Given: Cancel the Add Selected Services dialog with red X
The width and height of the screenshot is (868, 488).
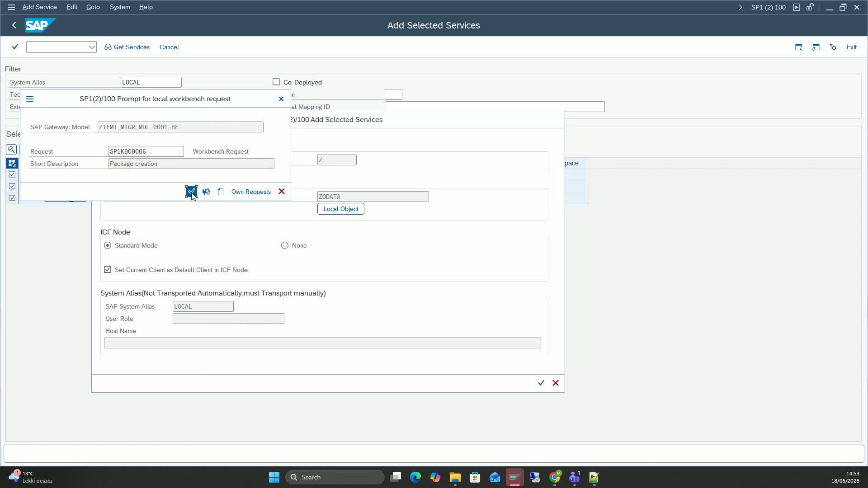Looking at the screenshot, I should pos(556,383).
